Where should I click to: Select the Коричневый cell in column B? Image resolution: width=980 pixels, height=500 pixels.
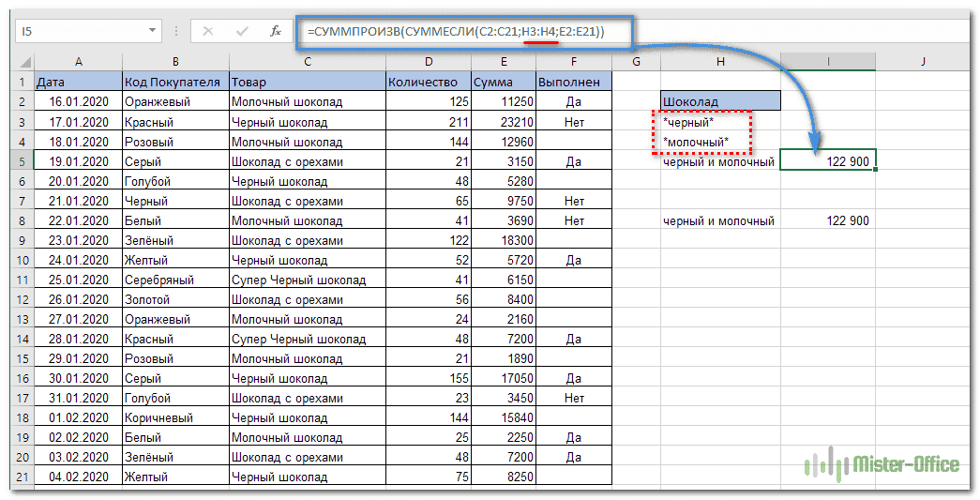[x=174, y=417]
